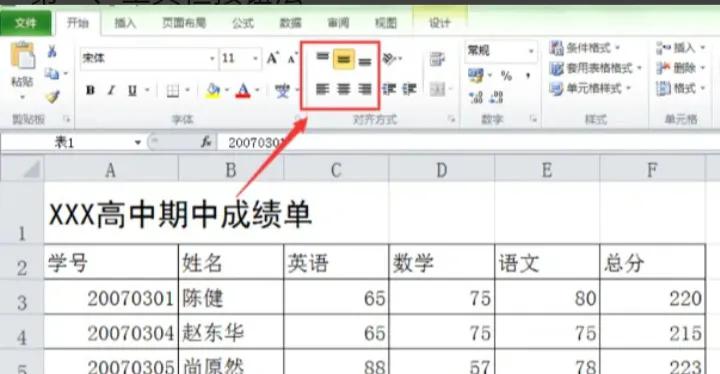Apply cell borders icon

[173, 91]
